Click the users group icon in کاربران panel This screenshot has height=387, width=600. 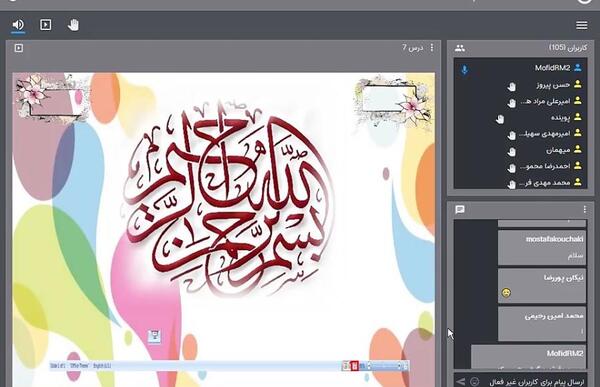(x=460, y=48)
